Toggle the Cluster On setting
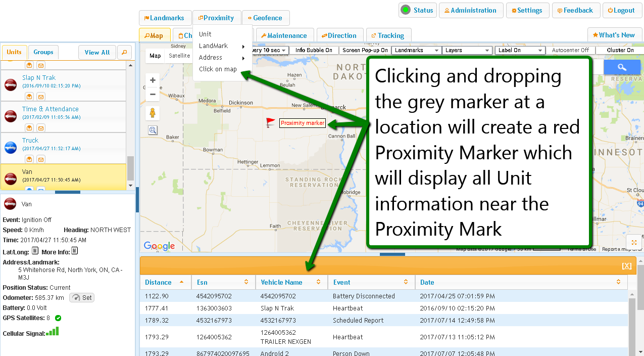 [620, 51]
